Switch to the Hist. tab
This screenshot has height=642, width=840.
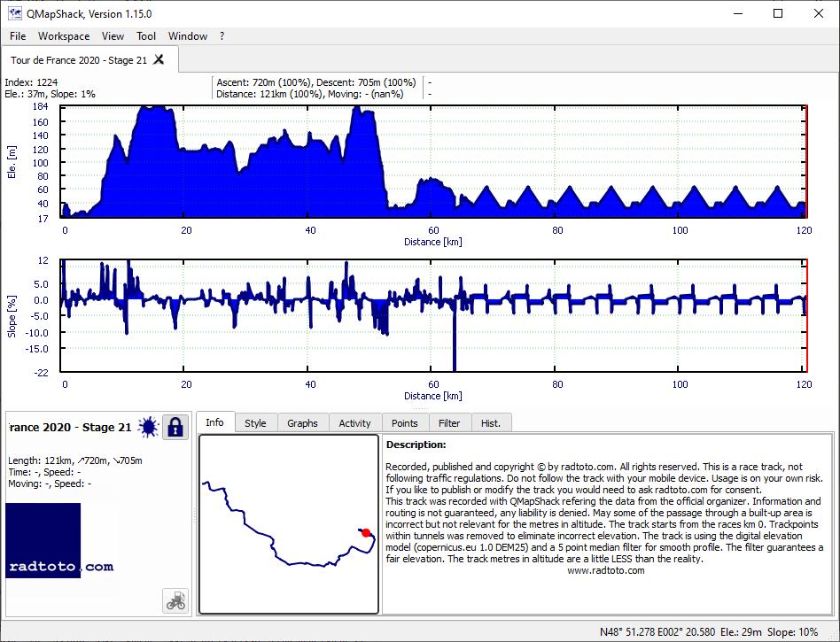[x=491, y=423]
